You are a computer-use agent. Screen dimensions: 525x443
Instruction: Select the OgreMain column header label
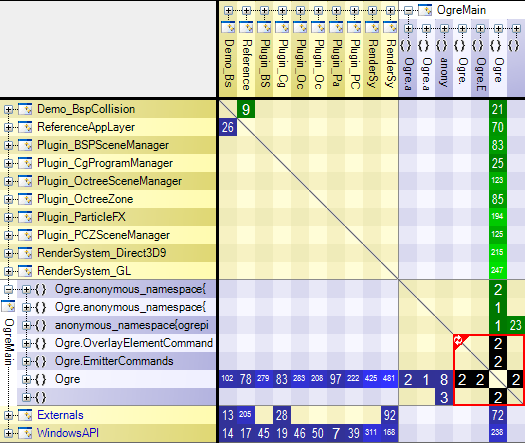(x=461, y=10)
